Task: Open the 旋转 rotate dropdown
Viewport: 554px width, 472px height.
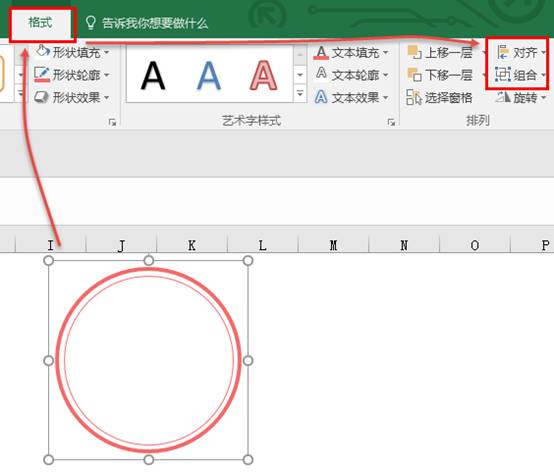Action: point(520,97)
